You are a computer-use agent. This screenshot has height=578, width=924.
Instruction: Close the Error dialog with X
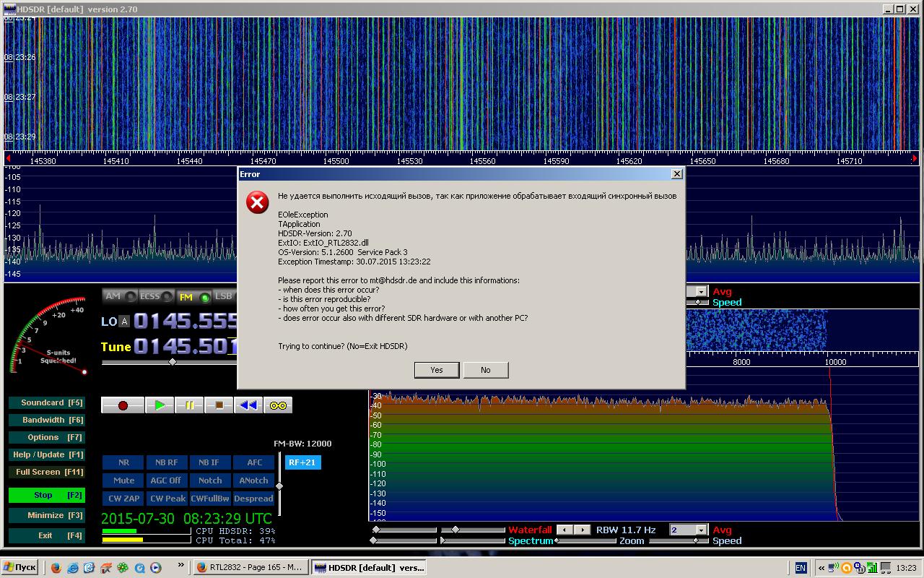pyautogui.click(x=676, y=174)
